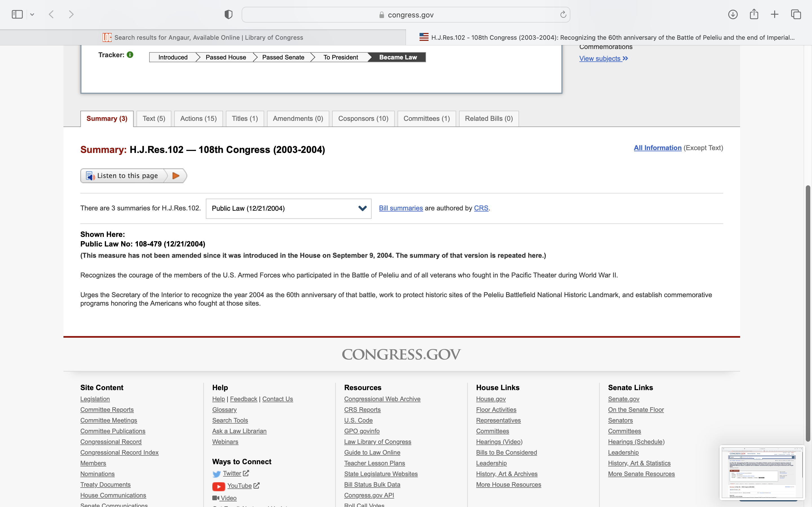Viewport: 812px width, 507px height.
Task: Expand View subjects link
Action: (x=603, y=58)
